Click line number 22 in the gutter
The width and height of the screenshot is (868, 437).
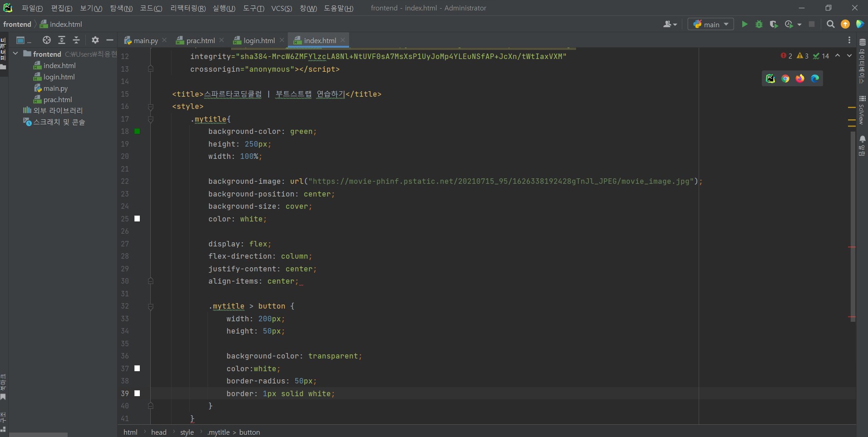coord(125,182)
